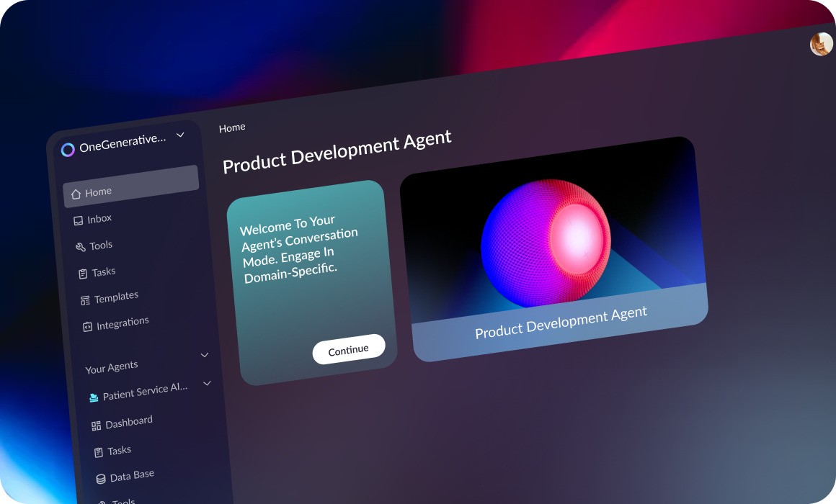Click the Templates layout icon
The height and width of the screenshot is (504, 836).
[85, 300]
